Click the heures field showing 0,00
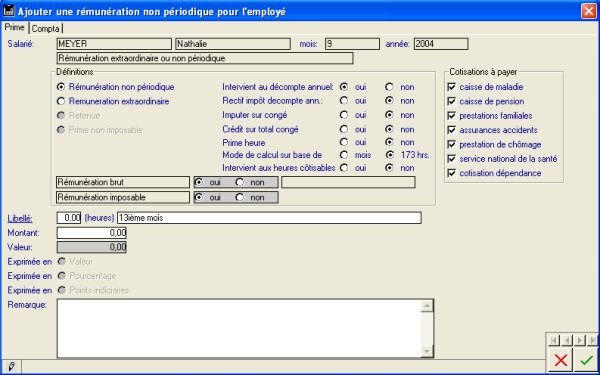Viewport: 600px width, 375px height. point(69,218)
